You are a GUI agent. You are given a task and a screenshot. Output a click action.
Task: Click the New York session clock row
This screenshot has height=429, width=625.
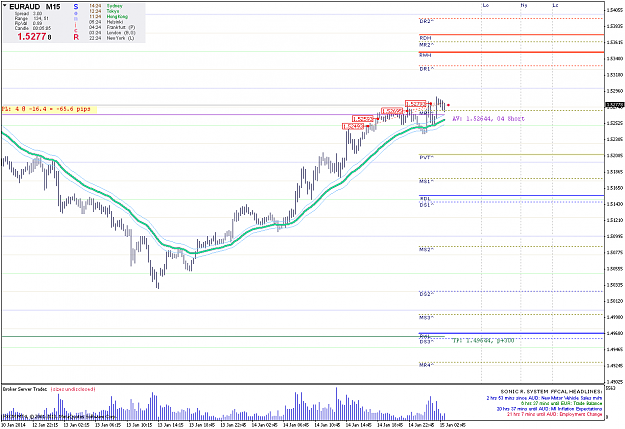coord(111,38)
